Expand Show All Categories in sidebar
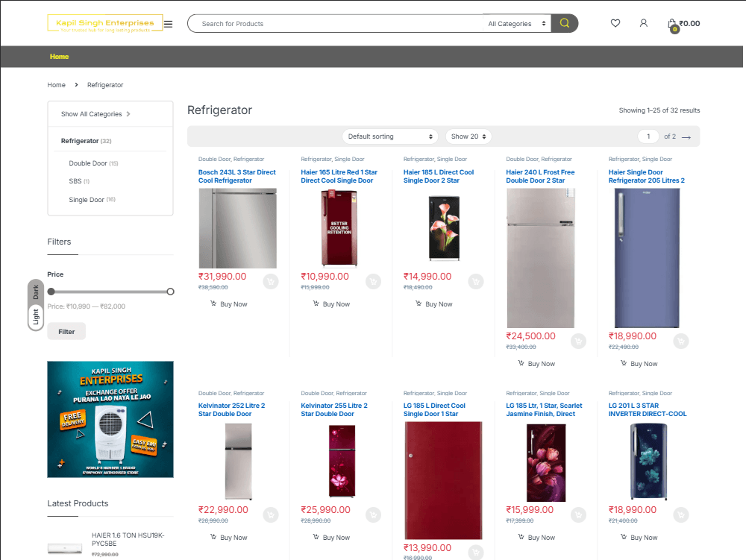Viewport: 746px width, 560px height. (x=95, y=114)
